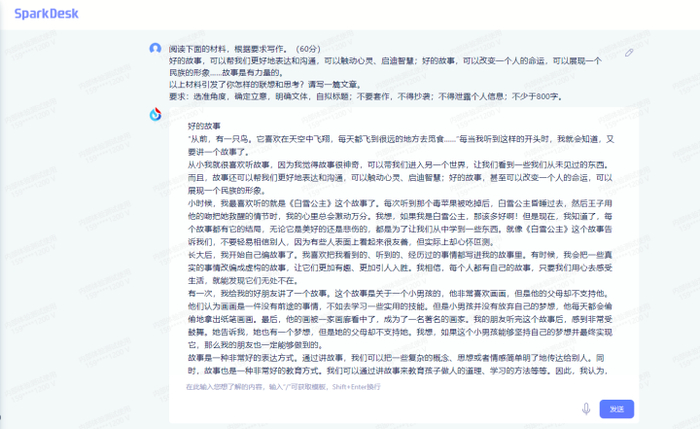Click the essay title 好的故事
Screen dimensions: 700x429
pyautogui.click(x=204, y=126)
